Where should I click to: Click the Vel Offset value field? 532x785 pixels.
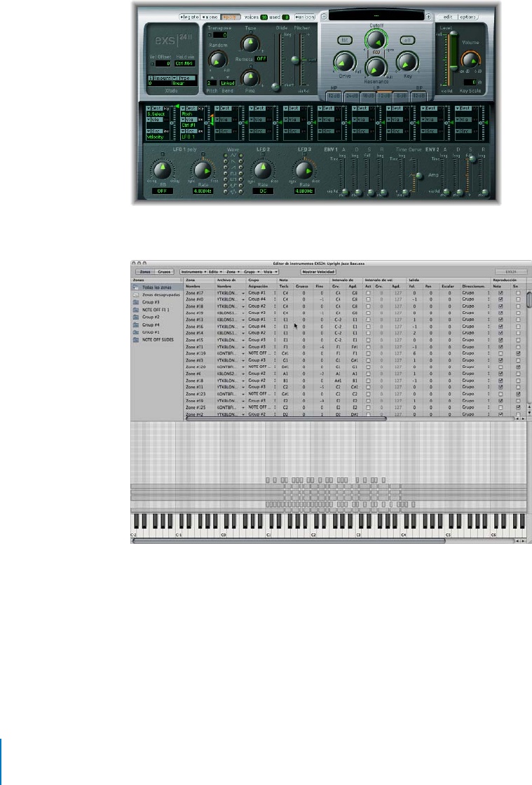(x=163, y=64)
